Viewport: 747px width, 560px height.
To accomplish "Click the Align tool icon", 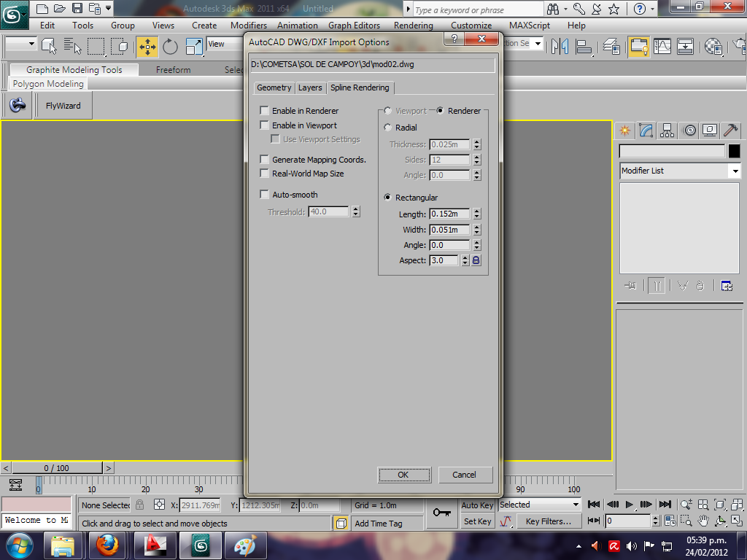I will tap(584, 46).
